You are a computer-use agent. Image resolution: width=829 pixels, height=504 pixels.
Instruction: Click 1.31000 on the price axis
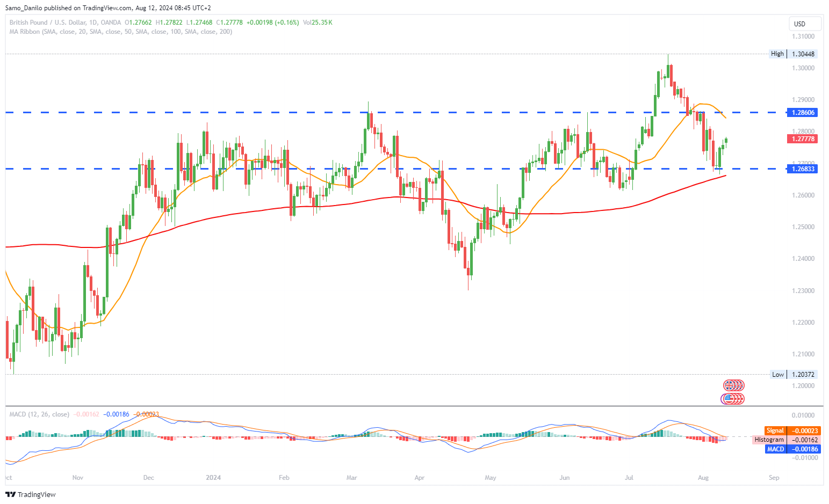point(803,36)
